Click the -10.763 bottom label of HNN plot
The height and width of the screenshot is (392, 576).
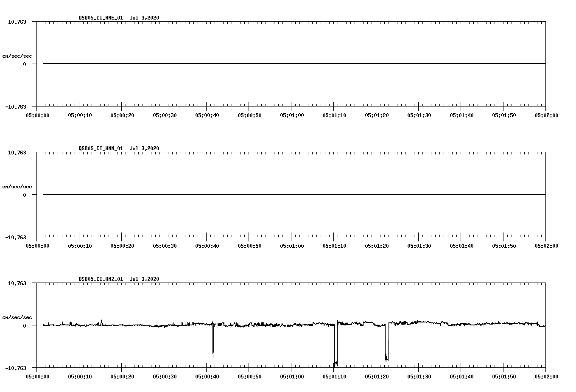coord(16,237)
